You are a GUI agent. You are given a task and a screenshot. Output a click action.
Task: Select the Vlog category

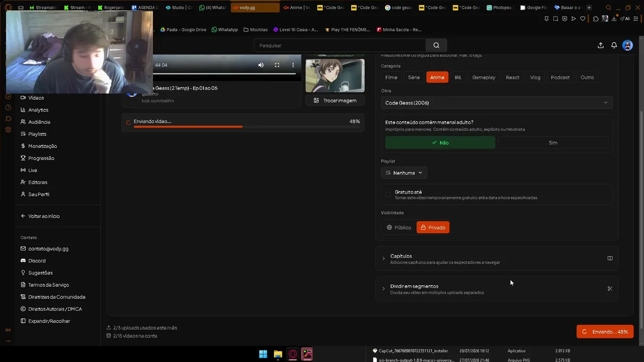(535, 77)
